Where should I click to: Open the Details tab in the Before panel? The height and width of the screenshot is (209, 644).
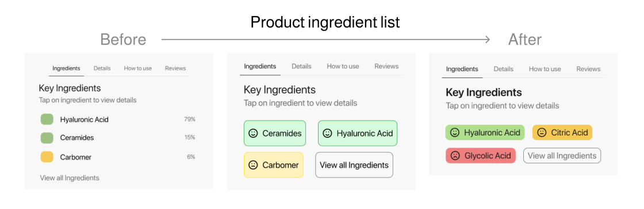(x=102, y=68)
